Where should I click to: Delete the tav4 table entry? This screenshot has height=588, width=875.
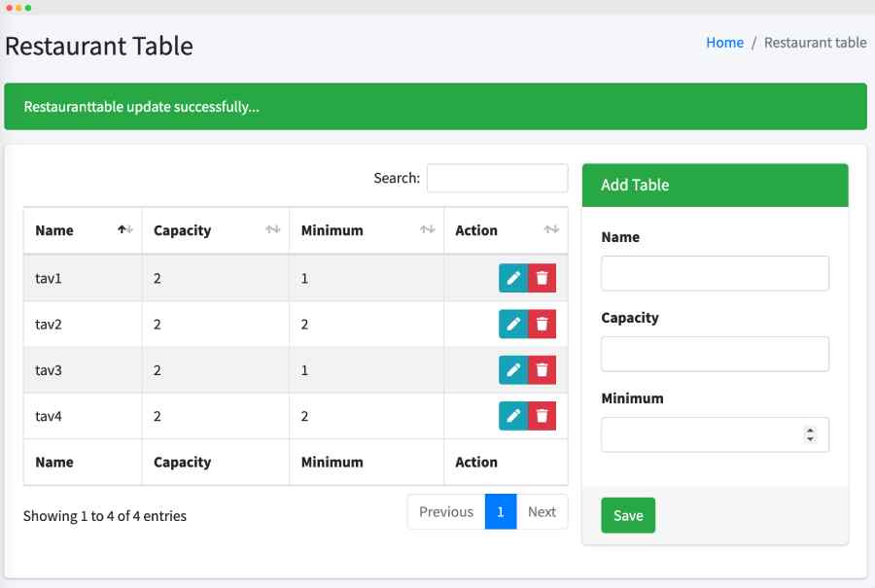coord(542,416)
